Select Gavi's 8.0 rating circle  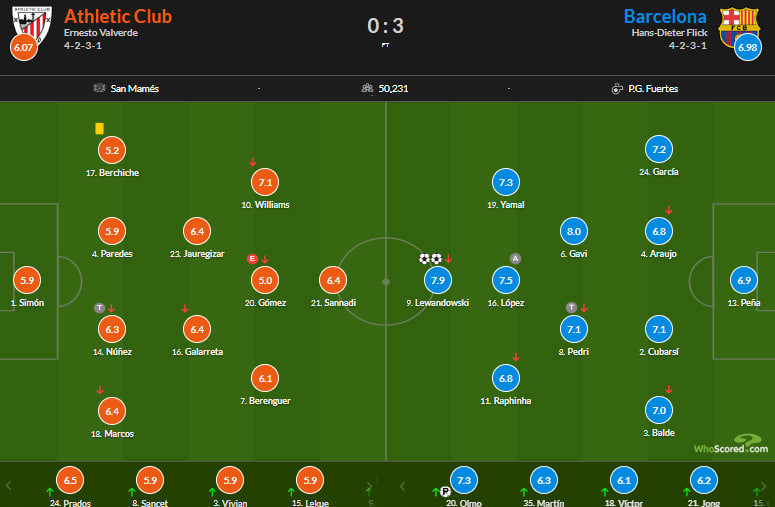click(x=574, y=231)
